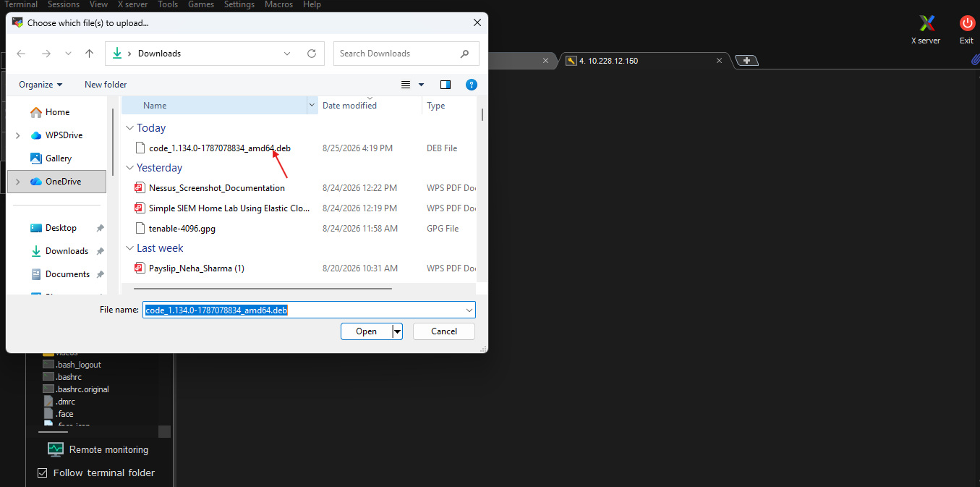Open the Organize menu
Image resolution: width=980 pixels, height=487 pixels.
pos(41,85)
